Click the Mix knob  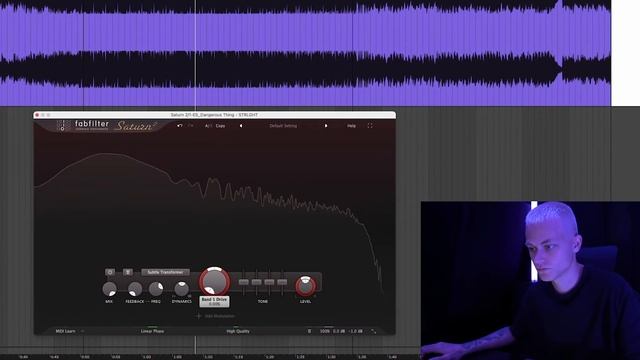point(109,289)
